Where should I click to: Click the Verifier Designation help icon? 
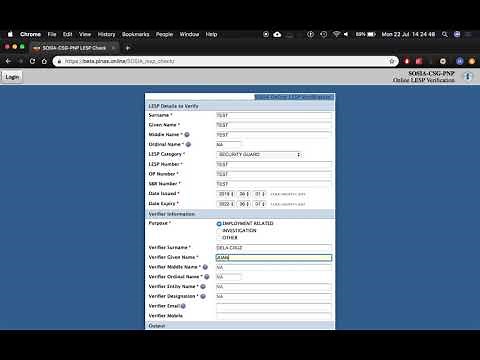pos(203,296)
